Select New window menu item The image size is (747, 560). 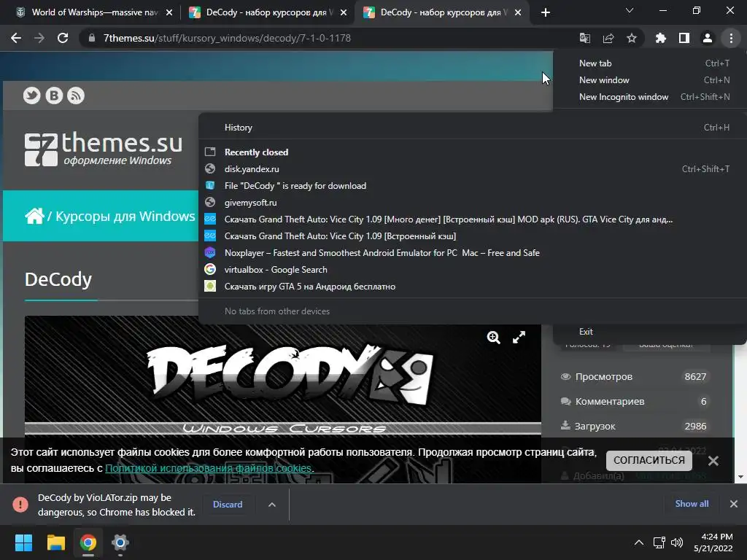(x=650, y=80)
